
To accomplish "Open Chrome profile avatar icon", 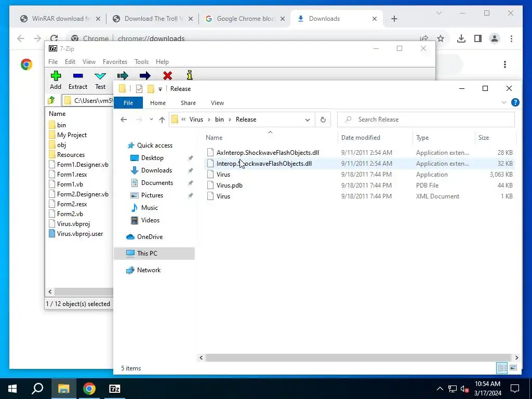I will [x=495, y=38].
